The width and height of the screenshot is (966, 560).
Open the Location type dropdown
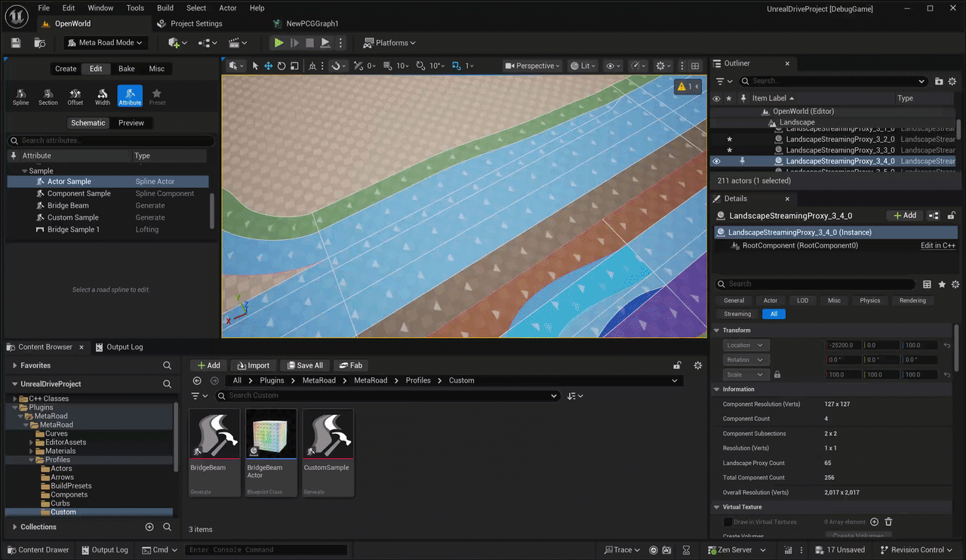pos(746,345)
